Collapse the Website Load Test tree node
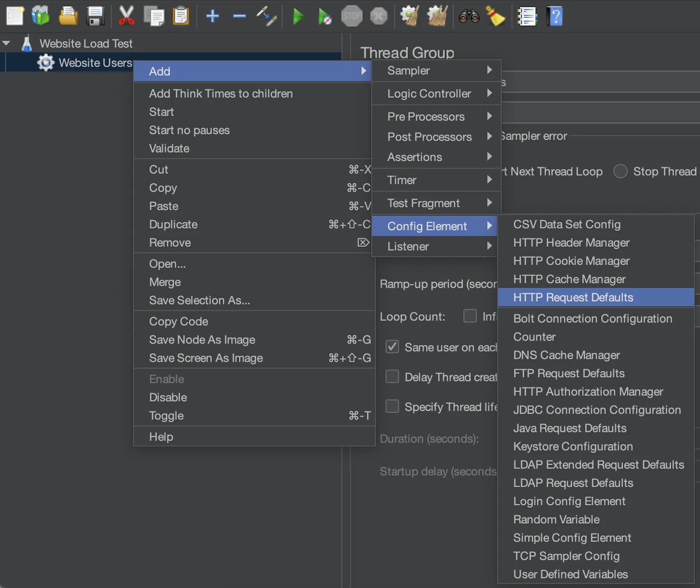Viewport: 700px width, 588px height. click(7, 43)
